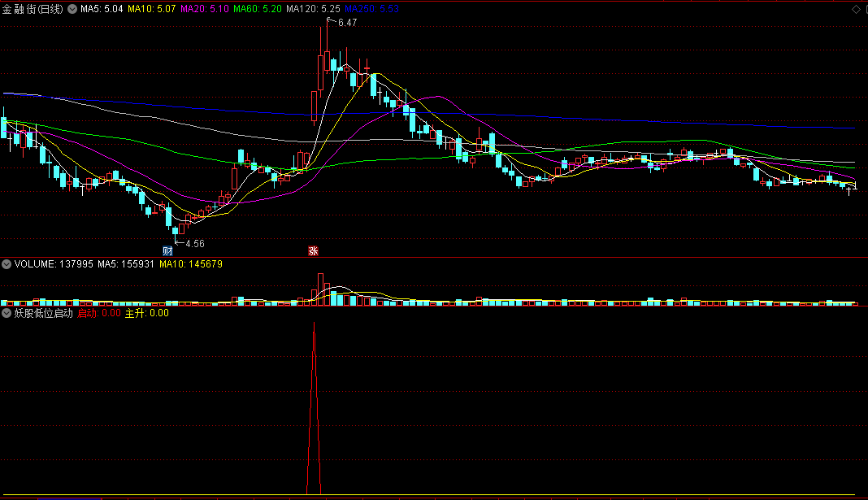868x500 pixels.
Task: Click the 主升: 0.00 value
Action: (146, 313)
